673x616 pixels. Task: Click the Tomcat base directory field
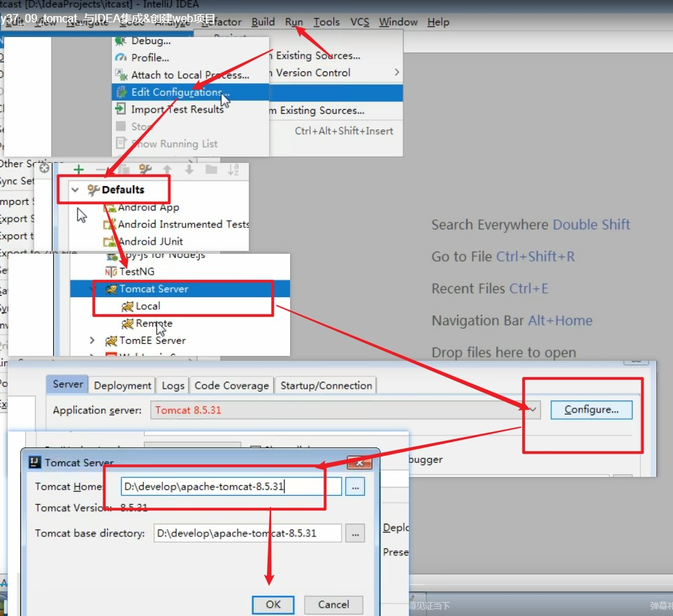coord(247,533)
